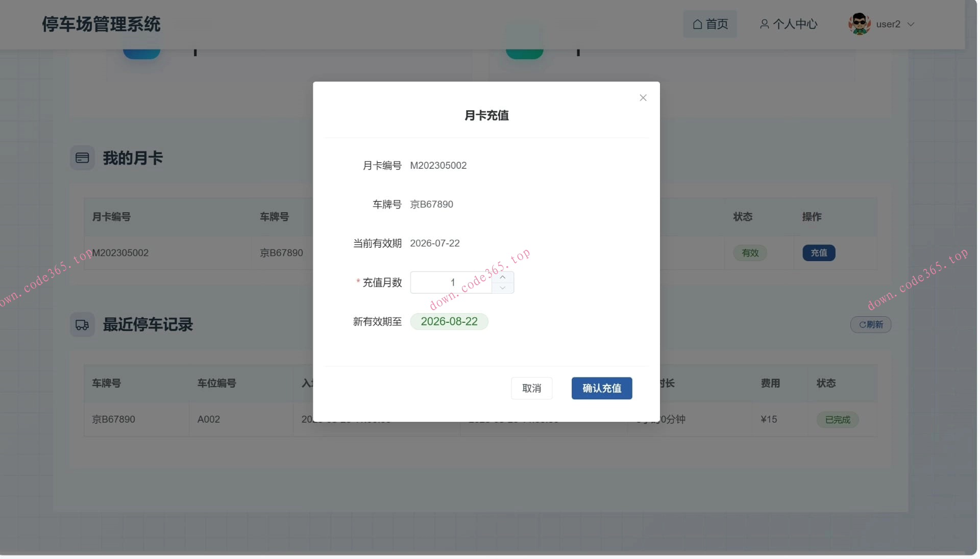
Task: Click the home icon beside 首页
Action: click(x=697, y=23)
